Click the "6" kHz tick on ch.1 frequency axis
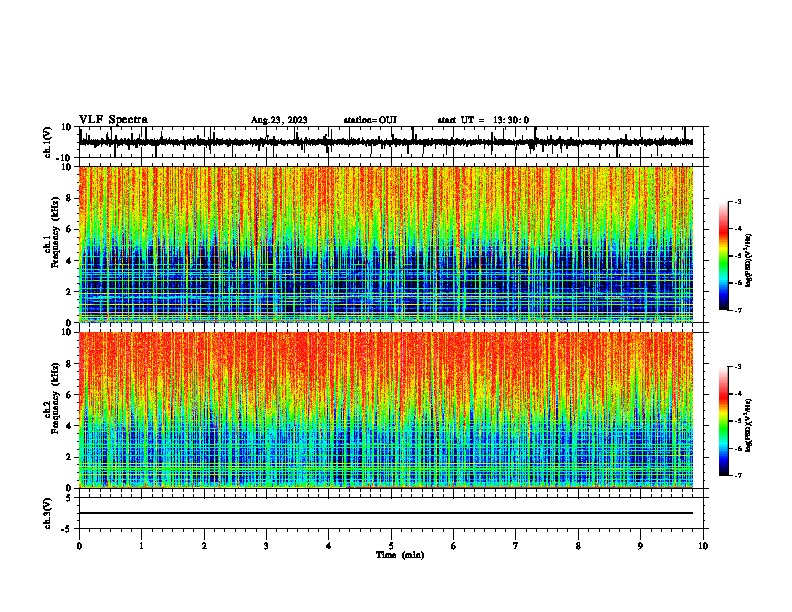The image size is (792, 612). click(69, 229)
